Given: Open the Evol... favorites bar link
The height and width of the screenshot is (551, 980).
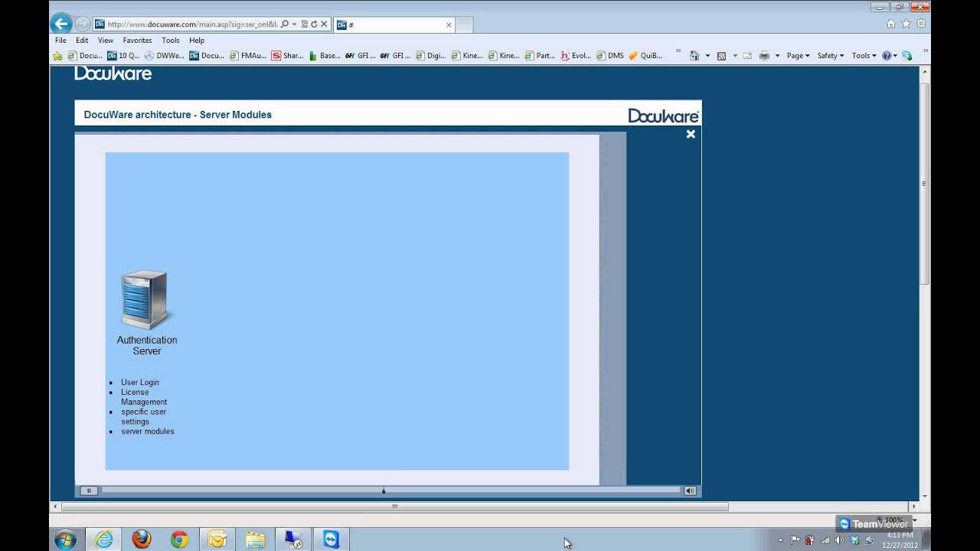Looking at the screenshot, I should pos(576,56).
